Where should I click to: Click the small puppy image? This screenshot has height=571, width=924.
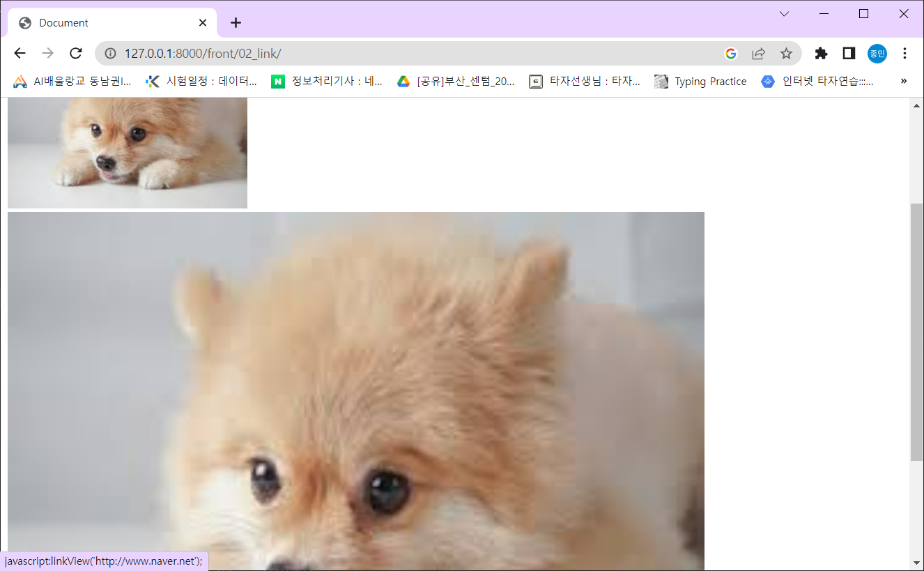tap(128, 153)
